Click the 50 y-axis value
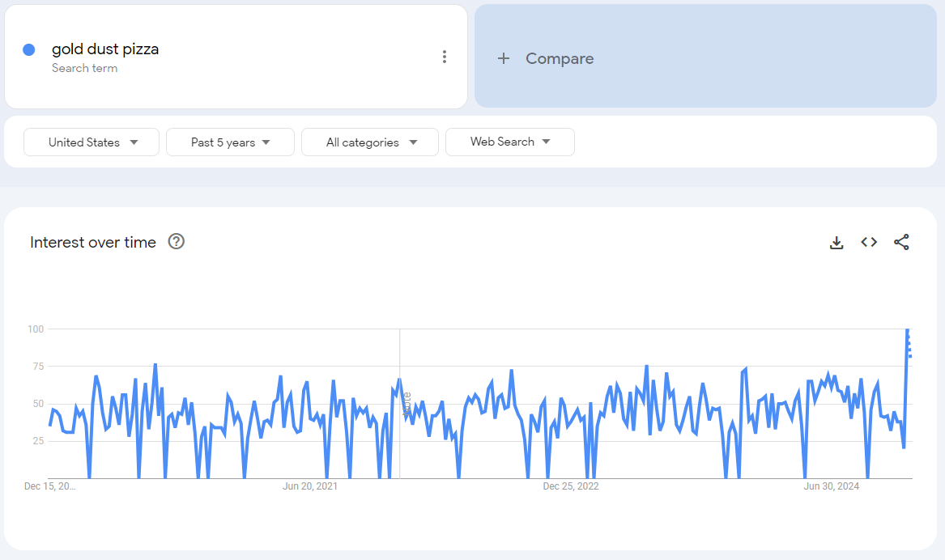This screenshot has height=560, width=945. pos(38,404)
